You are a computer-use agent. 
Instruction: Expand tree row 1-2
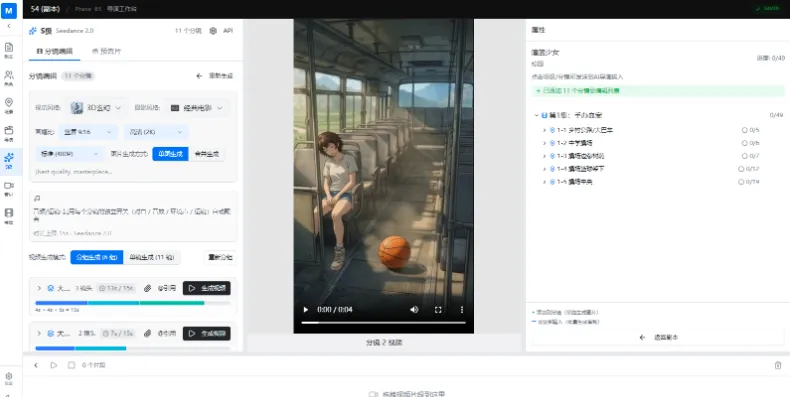(544, 143)
